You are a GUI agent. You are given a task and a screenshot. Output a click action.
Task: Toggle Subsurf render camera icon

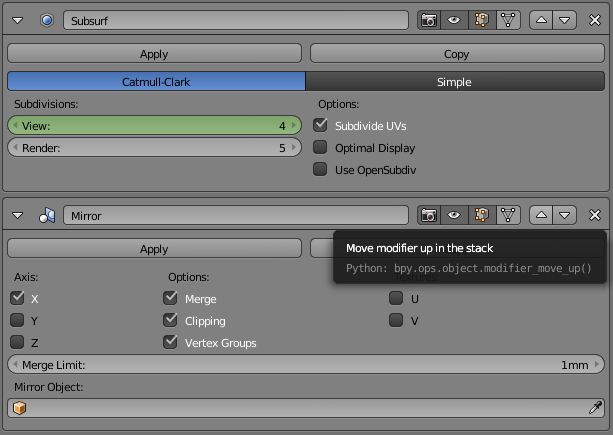pyautogui.click(x=429, y=20)
